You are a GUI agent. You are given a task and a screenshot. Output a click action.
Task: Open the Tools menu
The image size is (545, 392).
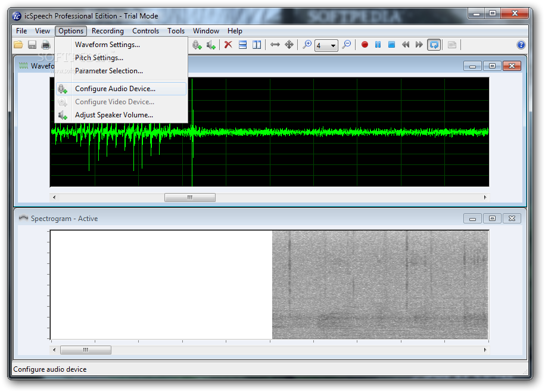(x=176, y=31)
